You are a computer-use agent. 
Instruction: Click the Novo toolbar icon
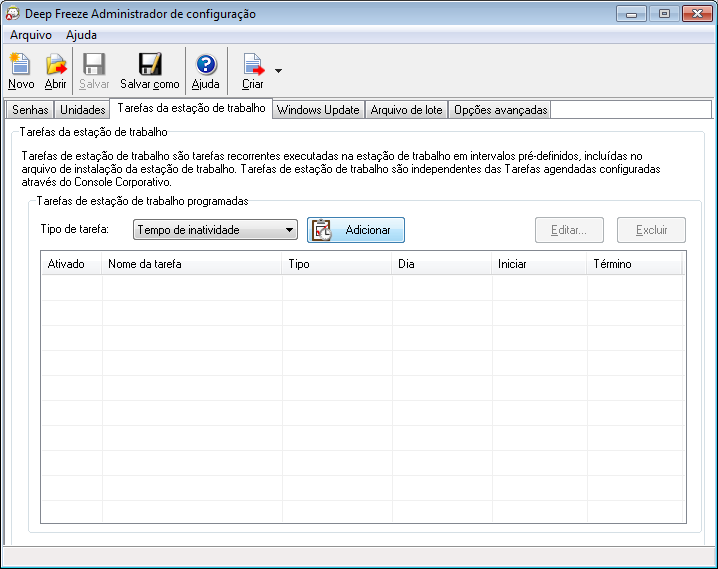click(21, 70)
